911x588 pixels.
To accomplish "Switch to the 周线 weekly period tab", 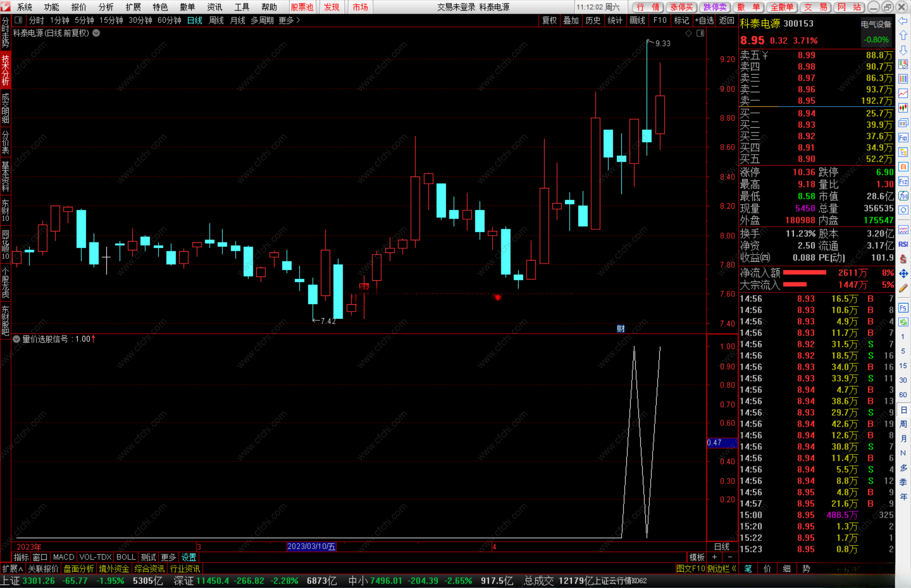I will (x=216, y=20).
